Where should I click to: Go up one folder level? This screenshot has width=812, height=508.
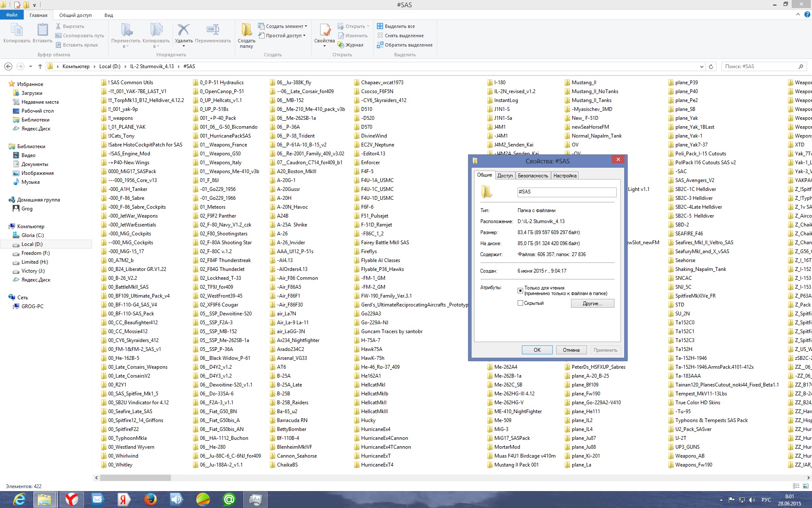click(x=40, y=66)
